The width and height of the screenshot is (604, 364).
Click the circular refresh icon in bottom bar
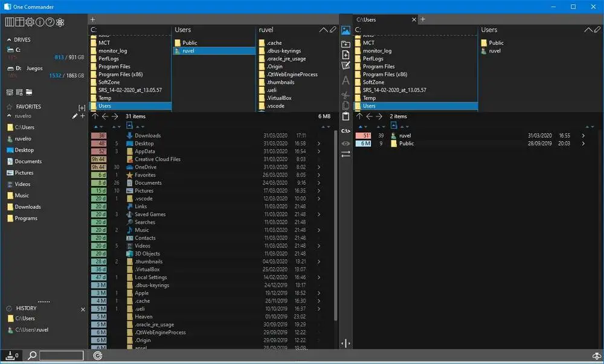pos(97,356)
